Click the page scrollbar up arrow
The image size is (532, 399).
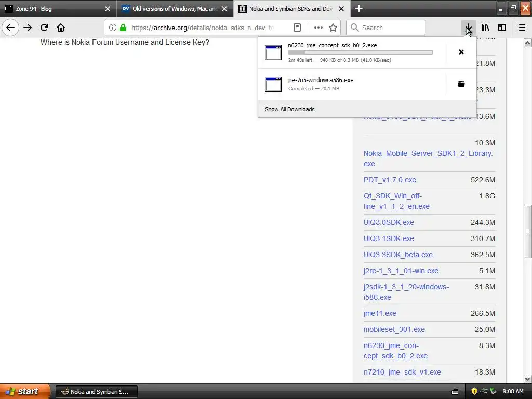pos(527,43)
